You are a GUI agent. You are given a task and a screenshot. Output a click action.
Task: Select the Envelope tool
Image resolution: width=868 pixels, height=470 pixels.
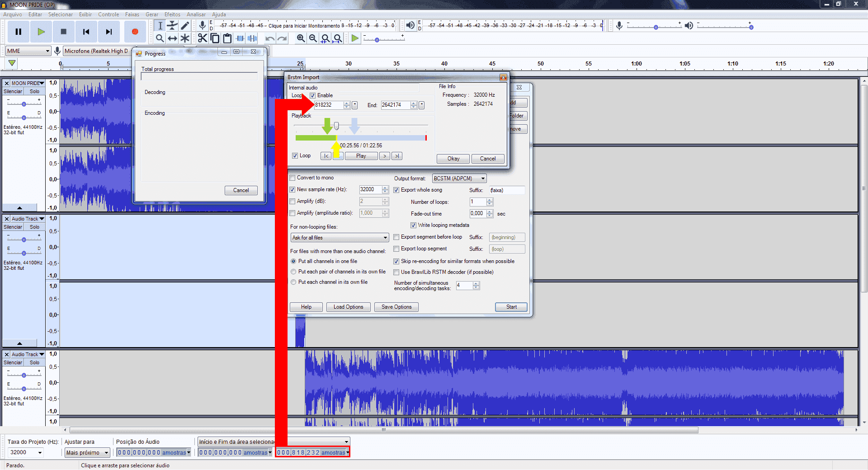172,26
